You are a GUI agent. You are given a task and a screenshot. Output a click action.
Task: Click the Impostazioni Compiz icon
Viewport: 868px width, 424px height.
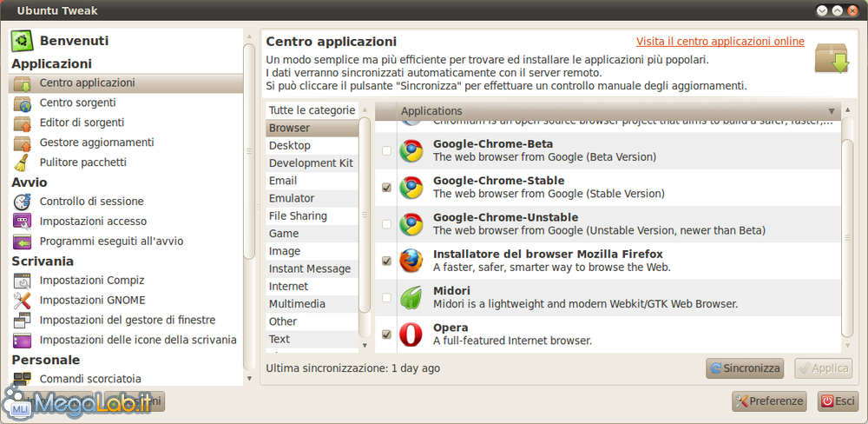coord(23,281)
